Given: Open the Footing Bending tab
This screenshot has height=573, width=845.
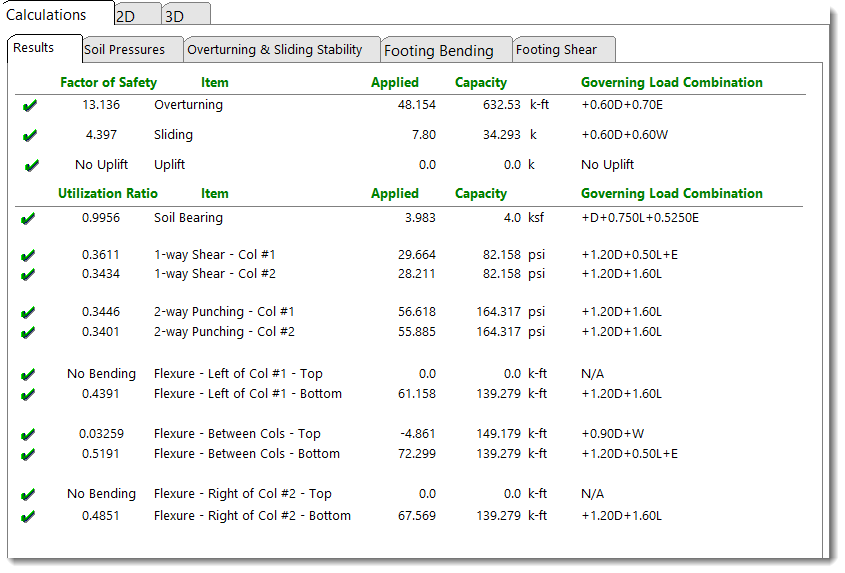Looking at the screenshot, I should (439, 51).
